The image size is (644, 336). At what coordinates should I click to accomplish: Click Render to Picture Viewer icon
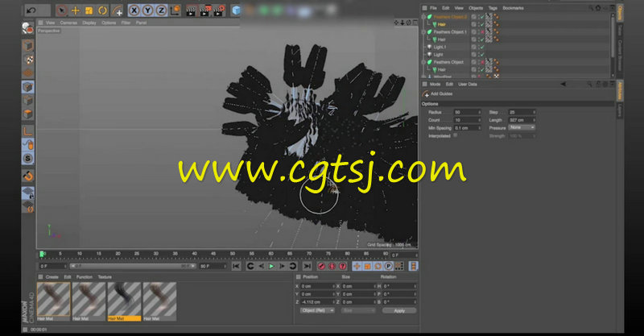[205, 10]
